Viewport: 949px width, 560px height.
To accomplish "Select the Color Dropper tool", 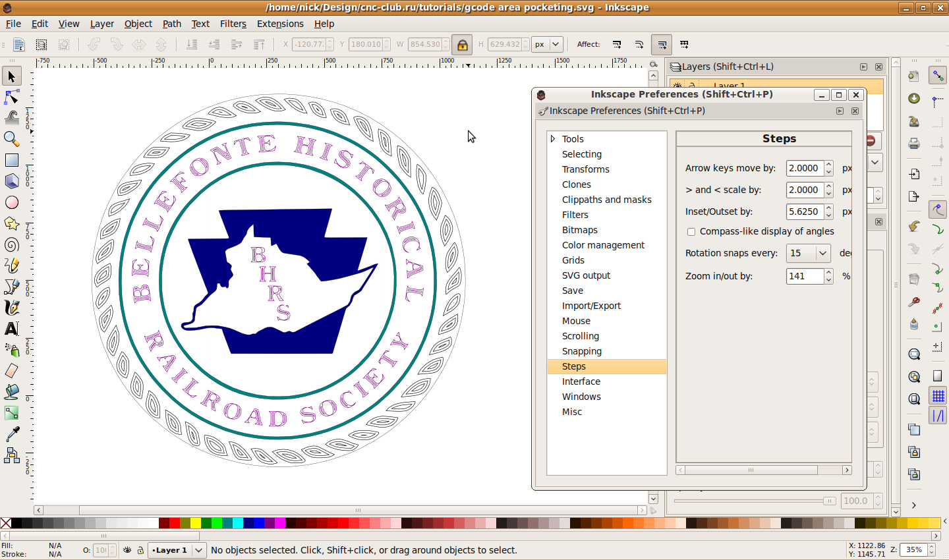I will pyautogui.click(x=12, y=434).
